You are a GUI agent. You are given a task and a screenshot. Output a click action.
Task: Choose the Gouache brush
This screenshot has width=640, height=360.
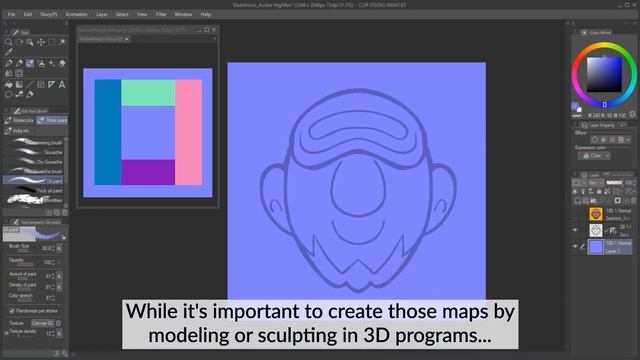34,152
